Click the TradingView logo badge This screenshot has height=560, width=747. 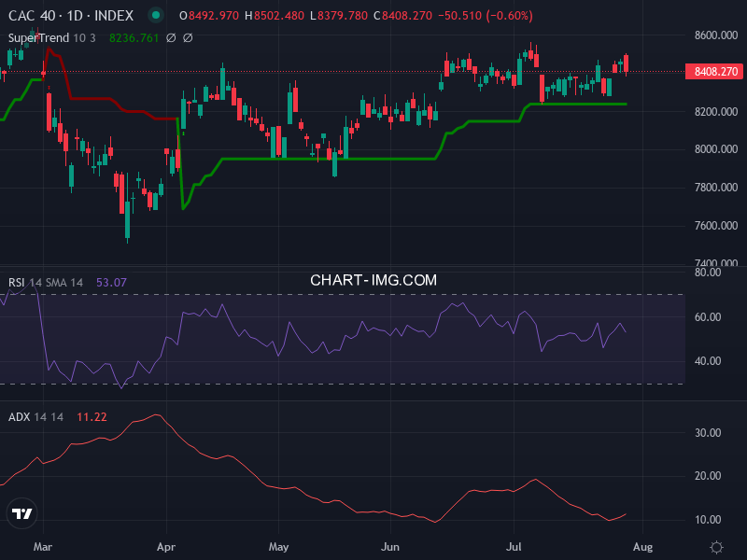tap(21, 513)
